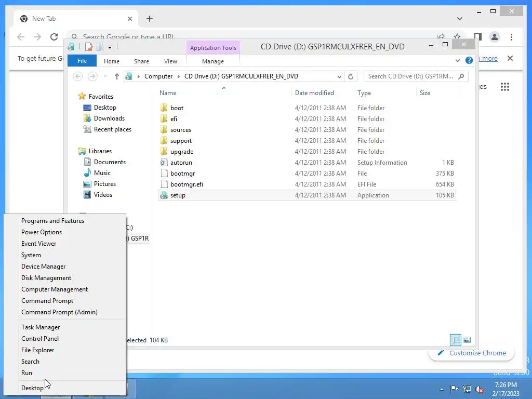532x399 pixels.
Task: Select the bootmgr.efi file icon
Action: [x=164, y=184]
